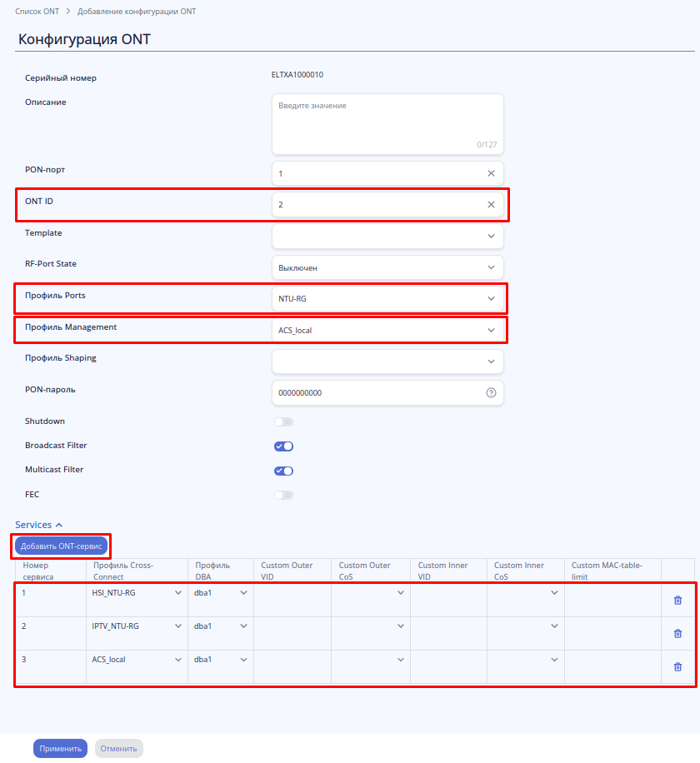Click into the Описание text area
The image size is (700, 763).
point(387,124)
